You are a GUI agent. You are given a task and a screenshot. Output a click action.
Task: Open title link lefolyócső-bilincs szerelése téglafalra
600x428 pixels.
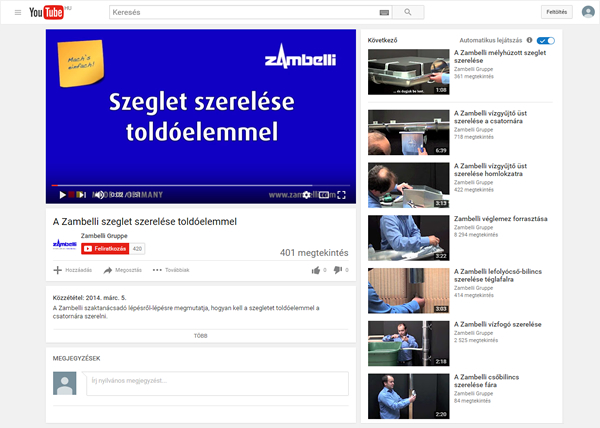point(498,275)
